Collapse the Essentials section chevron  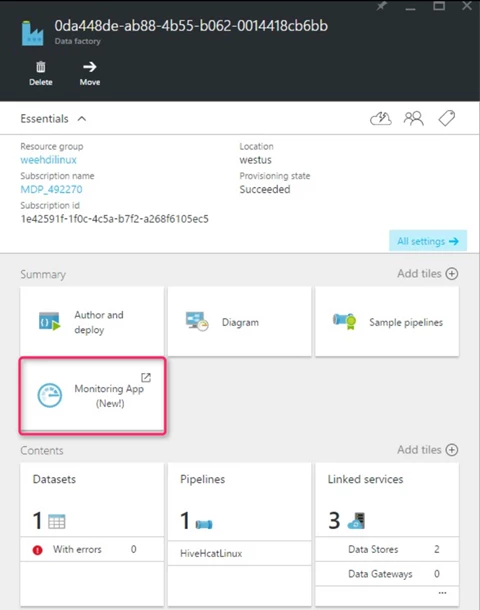82,119
